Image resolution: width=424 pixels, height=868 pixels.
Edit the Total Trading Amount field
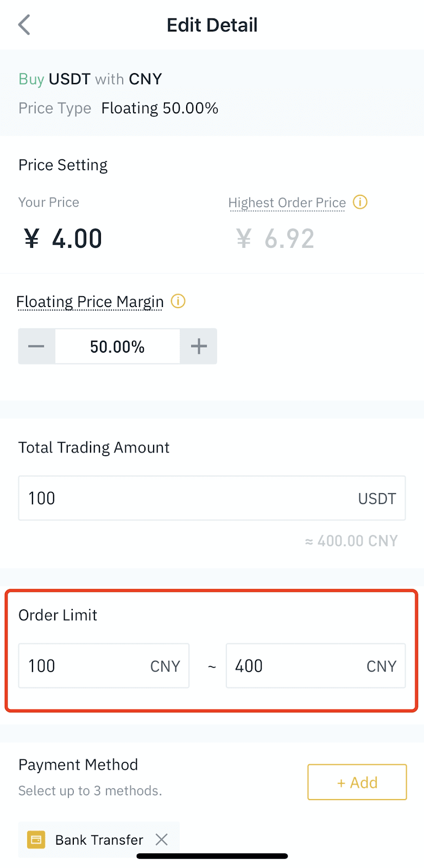pos(212,498)
